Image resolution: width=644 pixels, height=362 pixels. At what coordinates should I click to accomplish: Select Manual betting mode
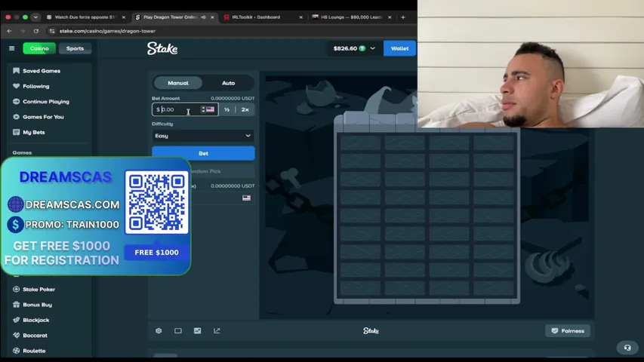point(178,83)
